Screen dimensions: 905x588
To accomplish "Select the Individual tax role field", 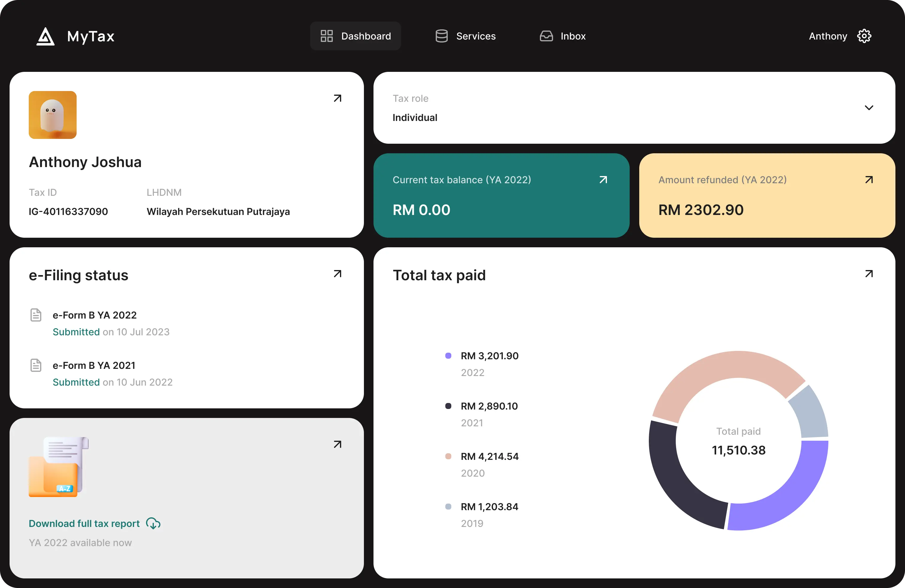I will [x=415, y=118].
